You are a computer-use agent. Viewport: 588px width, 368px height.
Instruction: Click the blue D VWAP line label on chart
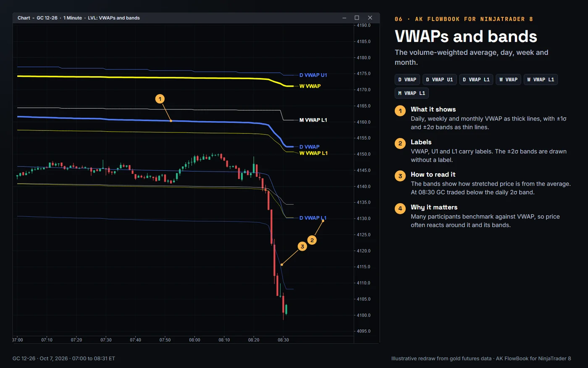pos(309,147)
